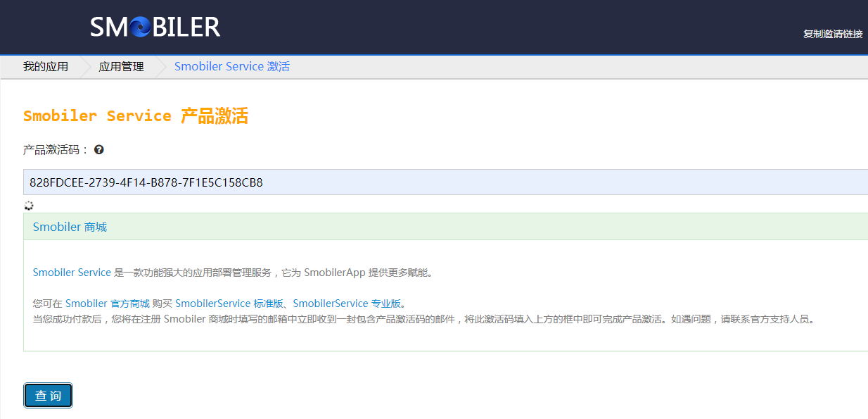Image resolution: width=868 pixels, height=419 pixels.
Task: Open SmobilerService 标准版 link
Action: coord(229,304)
